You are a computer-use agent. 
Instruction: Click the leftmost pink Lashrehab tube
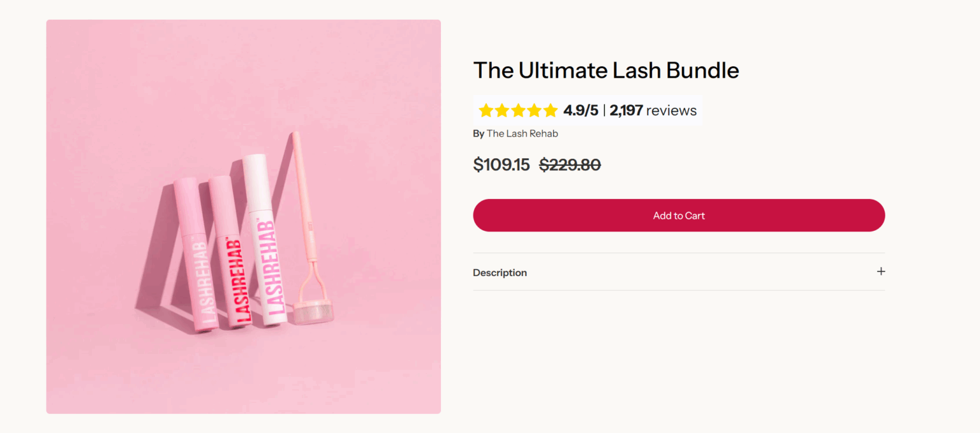point(193,255)
